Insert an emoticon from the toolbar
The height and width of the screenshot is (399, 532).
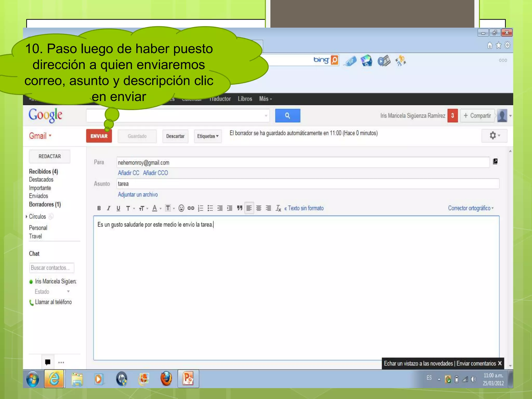tap(181, 208)
